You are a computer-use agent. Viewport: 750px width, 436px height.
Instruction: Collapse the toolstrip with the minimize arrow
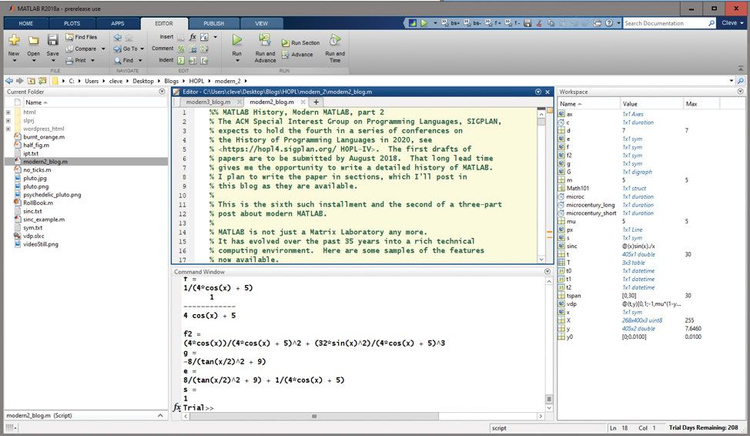click(x=740, y=69)
